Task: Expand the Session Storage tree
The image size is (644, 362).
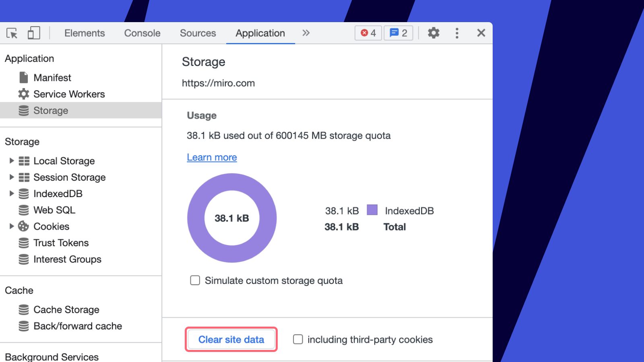Action: (x=12, y=177)
